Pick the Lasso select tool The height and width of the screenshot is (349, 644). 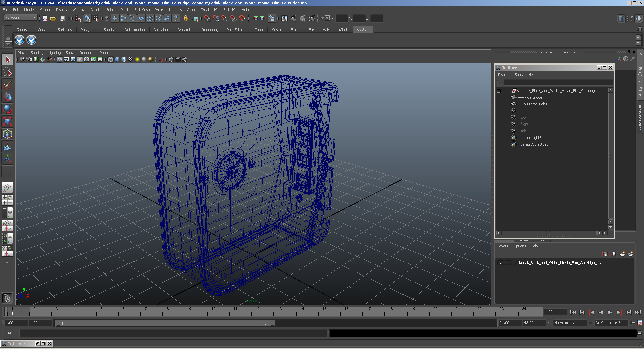click(x=7, y=72)
